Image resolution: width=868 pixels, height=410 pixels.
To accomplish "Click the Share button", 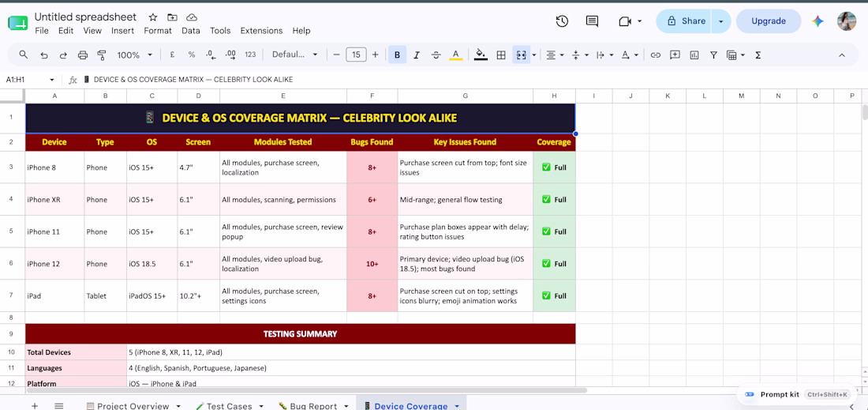I will pos(685,21).
